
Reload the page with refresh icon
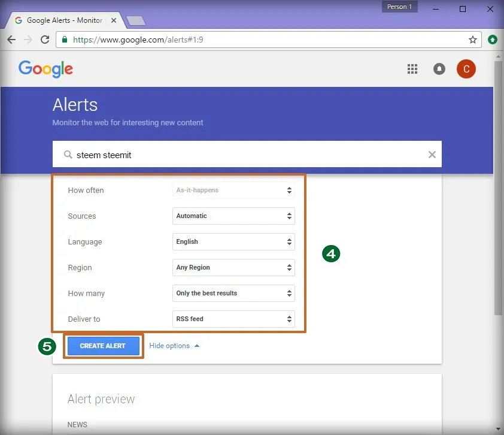pos(45,40)
